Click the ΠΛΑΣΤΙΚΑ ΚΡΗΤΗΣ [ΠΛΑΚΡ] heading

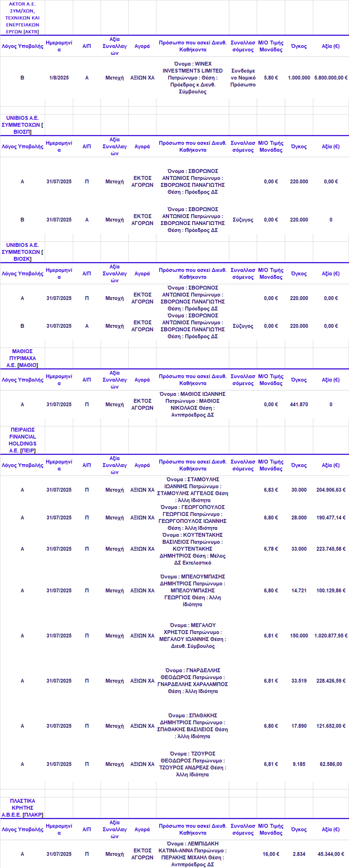click(x=22, y=807)
